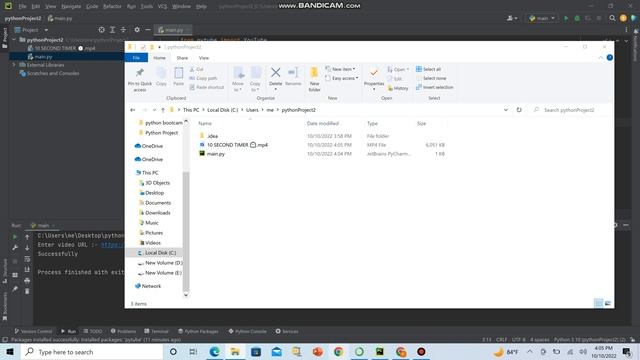Click Pin to Quick access in Explorer ribbon
The width and height of the screenshot is (640, 360).
pyautogui.click(x=140, y=80)
